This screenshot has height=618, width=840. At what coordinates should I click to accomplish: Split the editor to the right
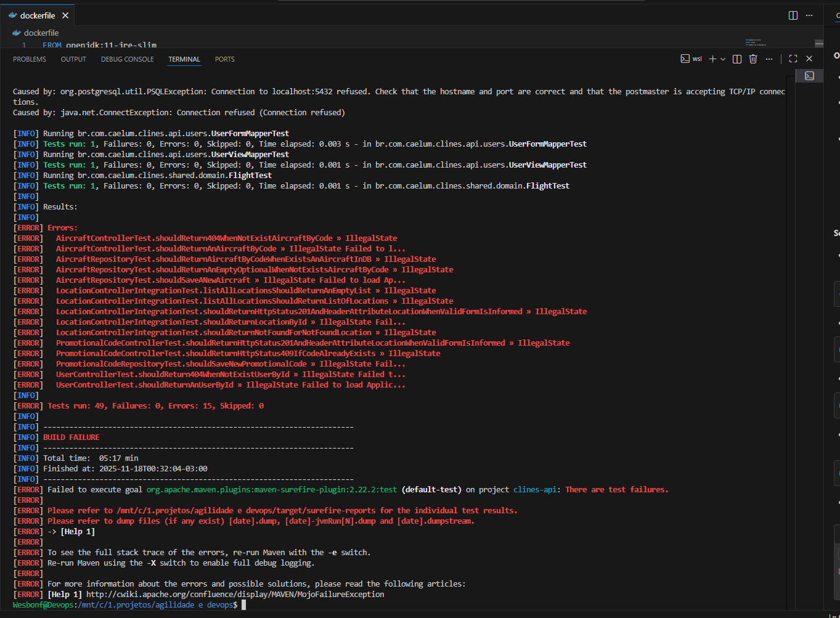(793, 15)
